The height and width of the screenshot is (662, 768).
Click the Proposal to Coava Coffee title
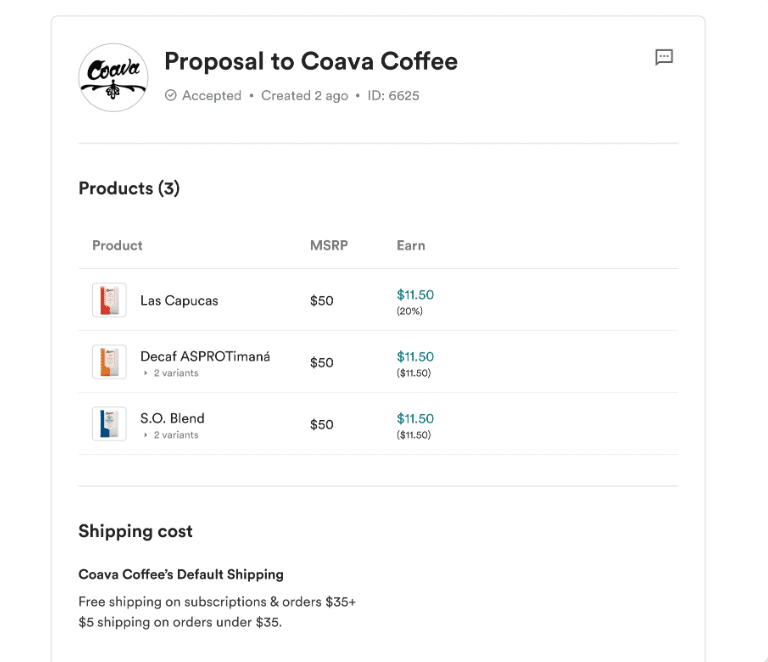pyautogui.click(x=310, y=61)
